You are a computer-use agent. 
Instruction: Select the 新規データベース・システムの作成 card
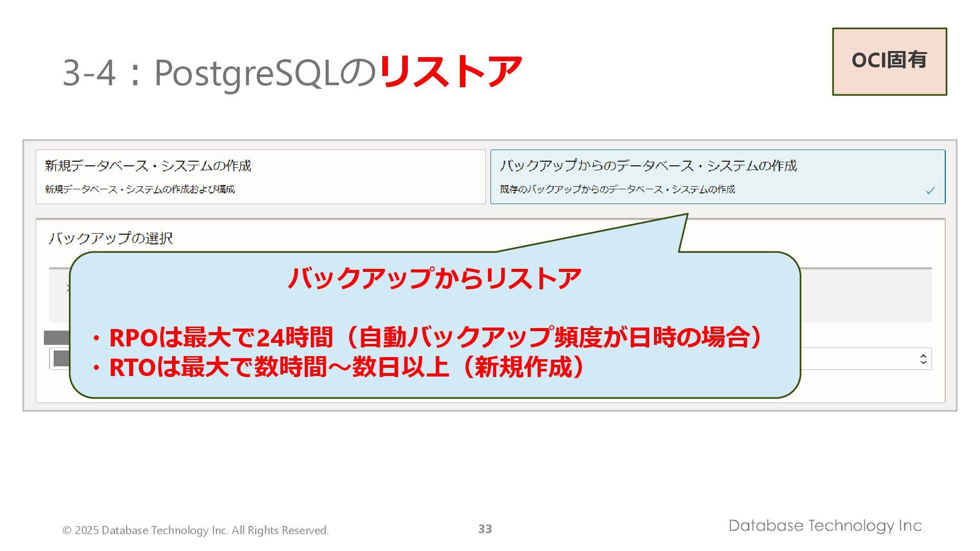coord(260,177)
